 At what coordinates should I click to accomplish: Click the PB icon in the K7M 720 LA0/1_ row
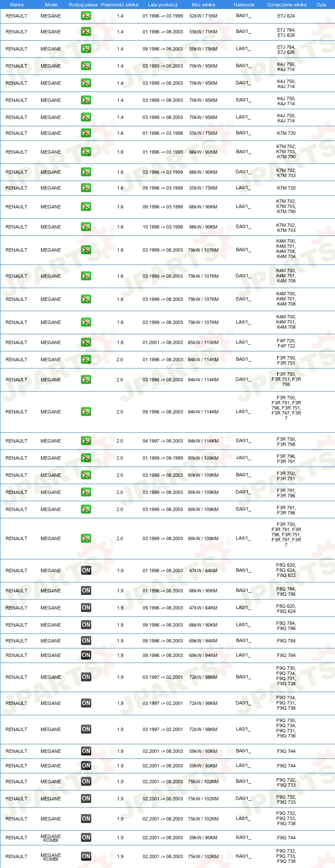pos(86,188)
